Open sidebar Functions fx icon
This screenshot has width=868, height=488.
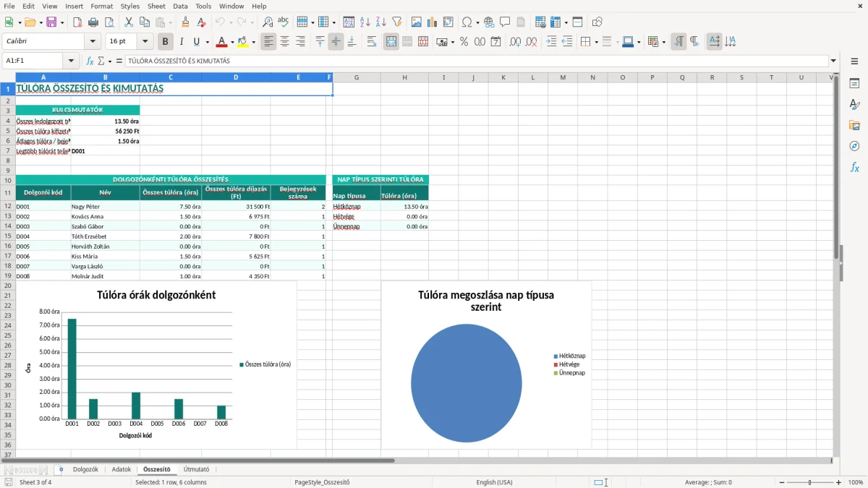(x=854, y=168)
